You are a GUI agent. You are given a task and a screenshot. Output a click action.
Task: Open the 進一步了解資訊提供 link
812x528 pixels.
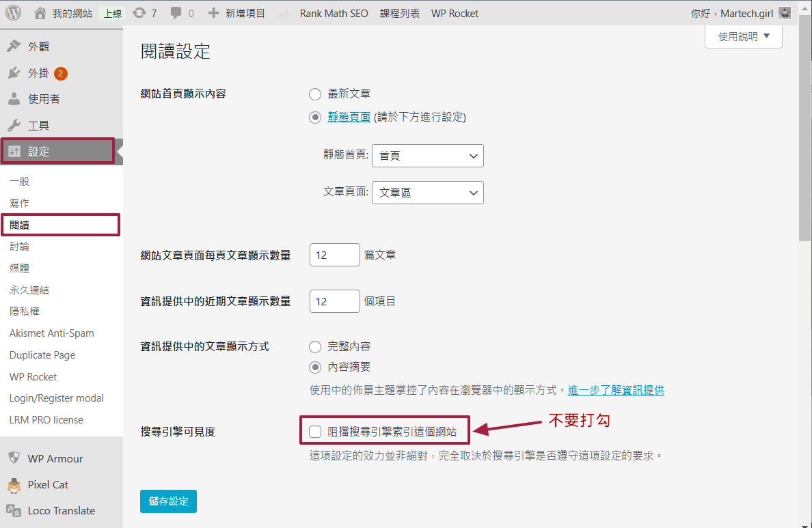pyautogui.click(x=616, y=390)
